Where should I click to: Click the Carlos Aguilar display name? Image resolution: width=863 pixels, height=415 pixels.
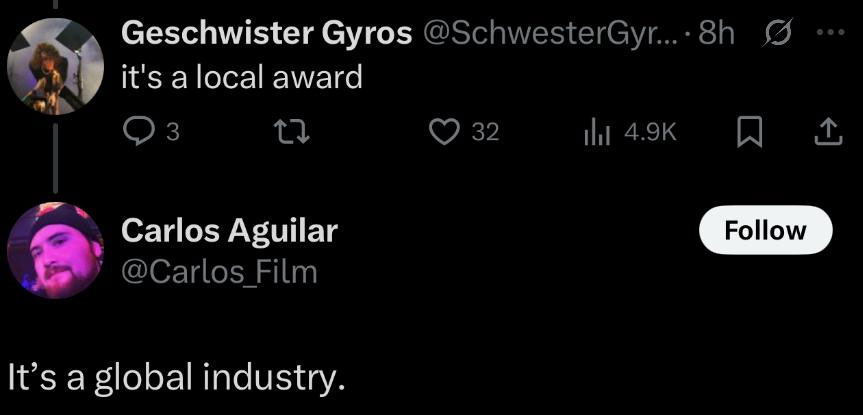click(229, 231)
